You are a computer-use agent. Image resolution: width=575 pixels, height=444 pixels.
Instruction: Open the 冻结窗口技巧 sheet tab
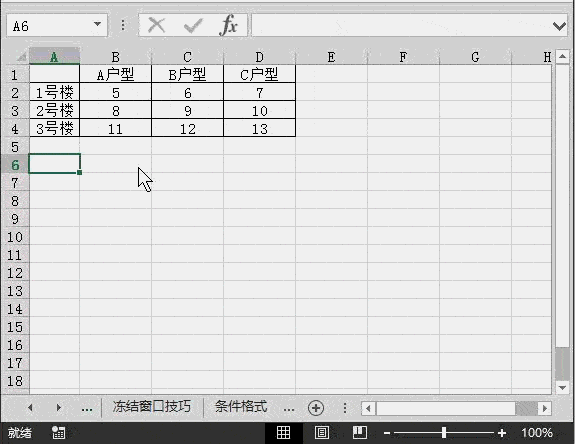click(151, 407)
